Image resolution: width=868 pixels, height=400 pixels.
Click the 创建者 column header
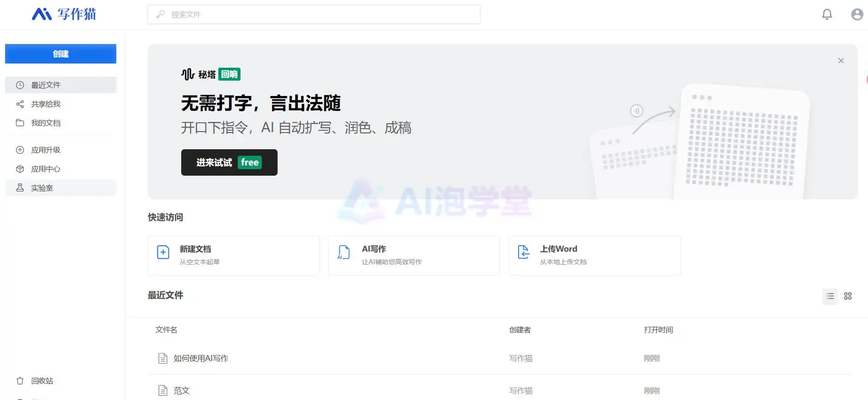click(520, 330)
